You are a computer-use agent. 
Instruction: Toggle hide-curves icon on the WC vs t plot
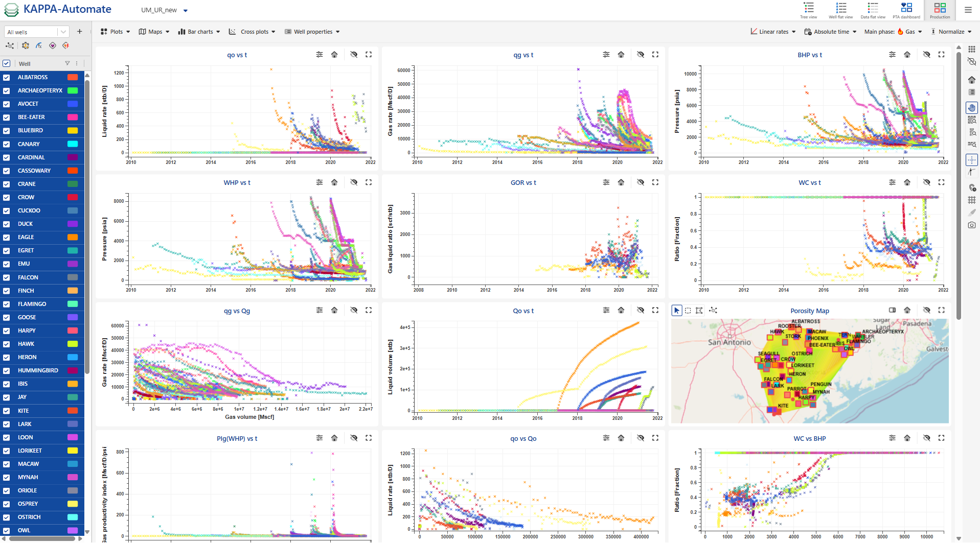(x=927, y=182)
